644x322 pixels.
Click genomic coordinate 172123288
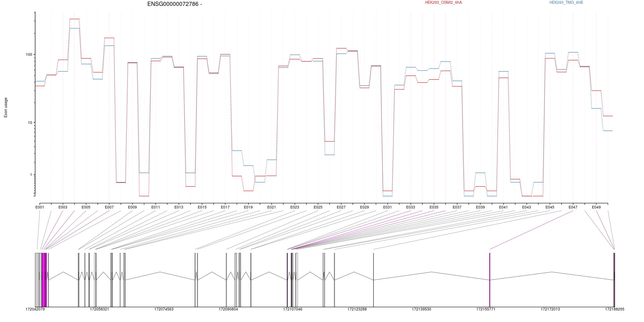(x=357, y=309)
